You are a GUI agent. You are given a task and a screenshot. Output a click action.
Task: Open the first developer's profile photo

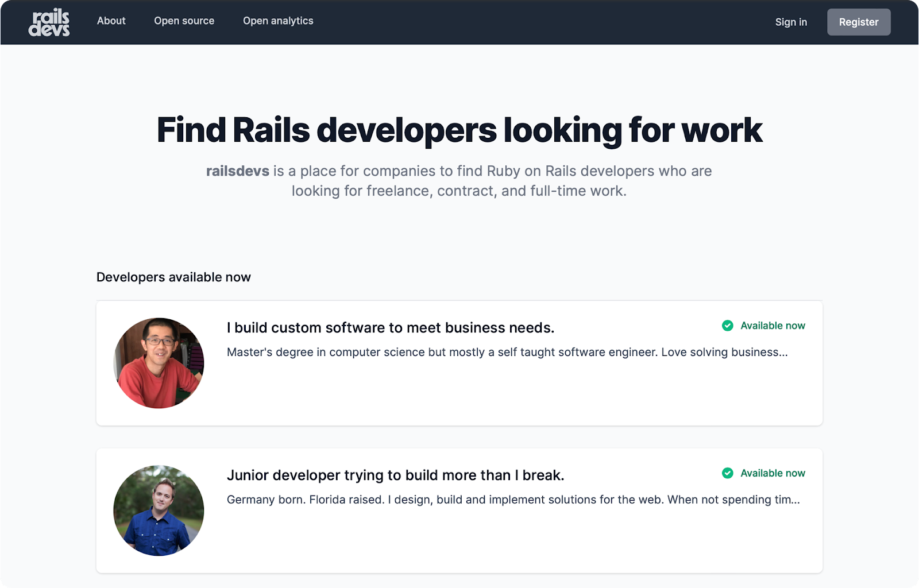coord(158,362)
